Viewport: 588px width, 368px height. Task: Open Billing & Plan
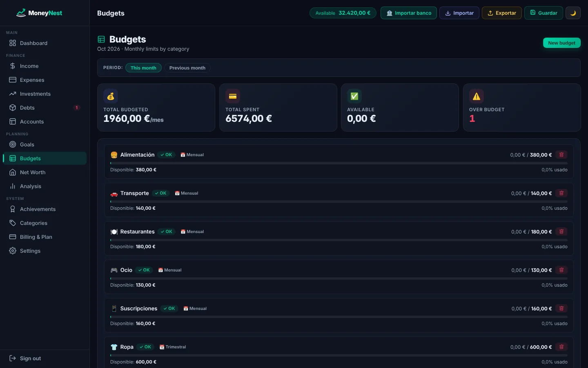45,237
